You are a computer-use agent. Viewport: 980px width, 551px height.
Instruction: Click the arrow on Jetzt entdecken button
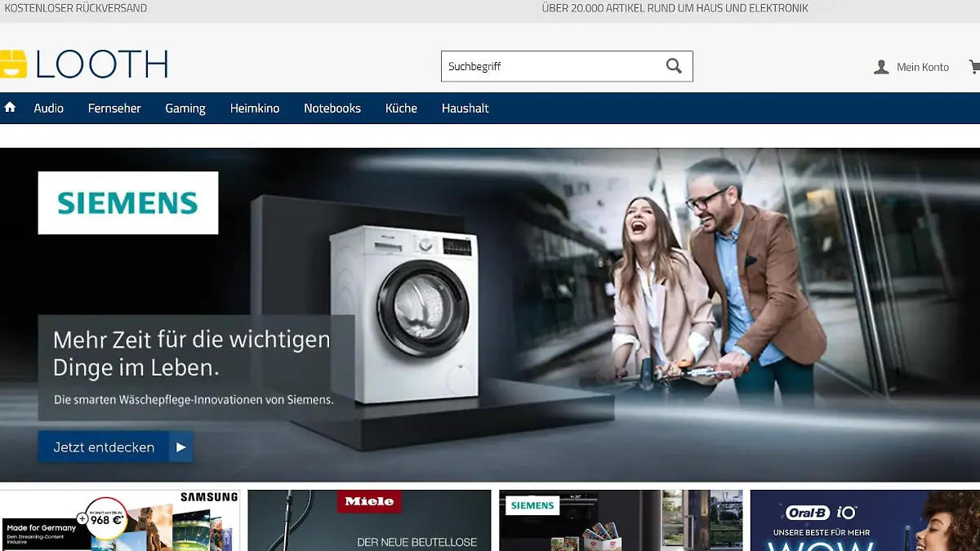click(181, 447)
